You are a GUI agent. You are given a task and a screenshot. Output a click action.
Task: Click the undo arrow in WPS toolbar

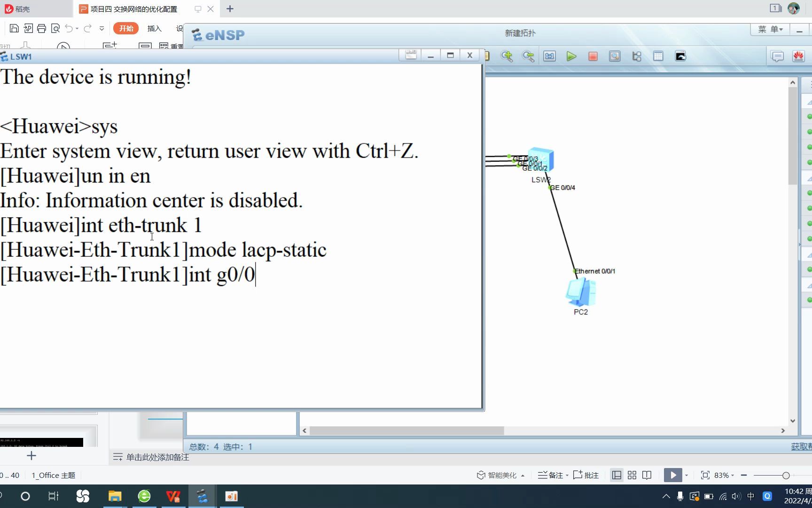(x=69, y=29)
